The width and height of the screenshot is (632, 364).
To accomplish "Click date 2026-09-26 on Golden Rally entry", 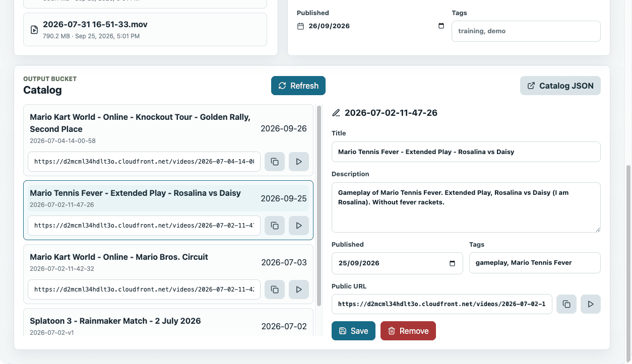I will (x=284, y=128).
